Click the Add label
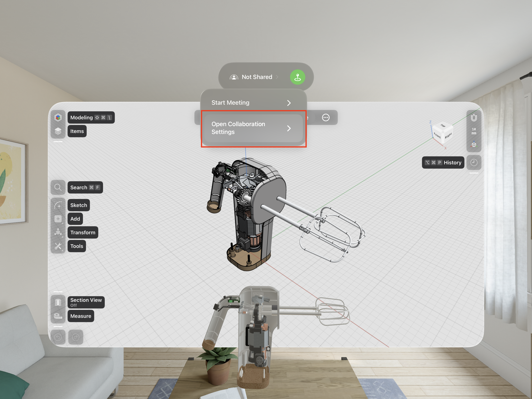The image size is (532, 399). 75,219
